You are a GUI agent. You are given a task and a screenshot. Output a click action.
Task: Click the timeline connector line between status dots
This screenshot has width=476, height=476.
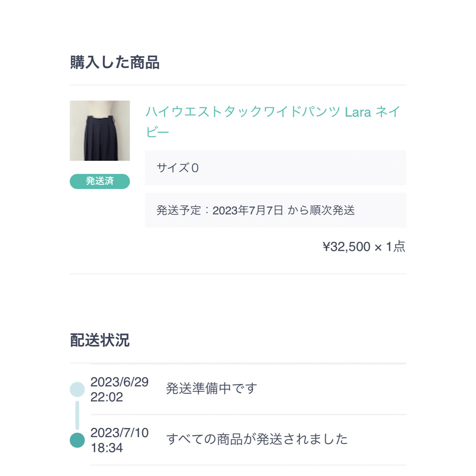(78, 415)
